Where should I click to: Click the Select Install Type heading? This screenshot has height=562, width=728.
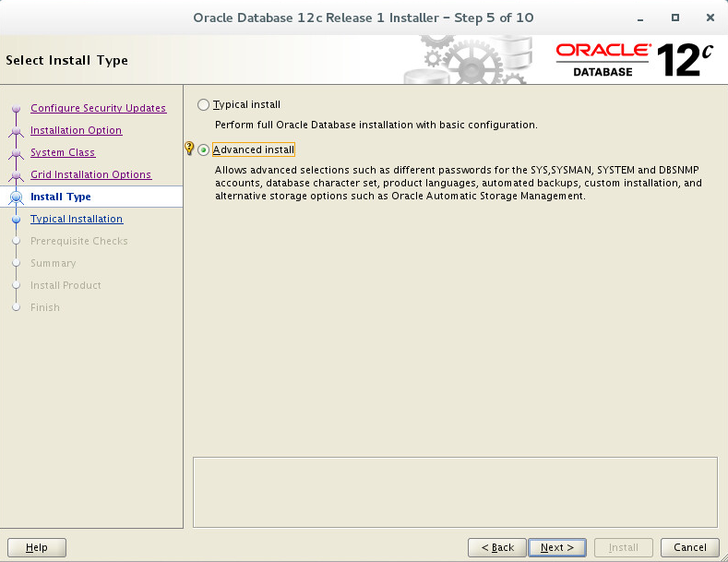point(66,60)
